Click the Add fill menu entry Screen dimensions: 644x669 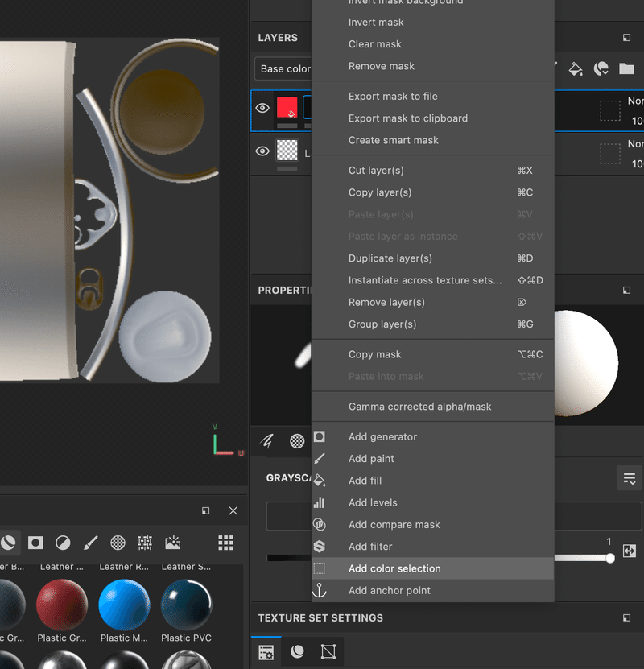(x=365, y=481)
